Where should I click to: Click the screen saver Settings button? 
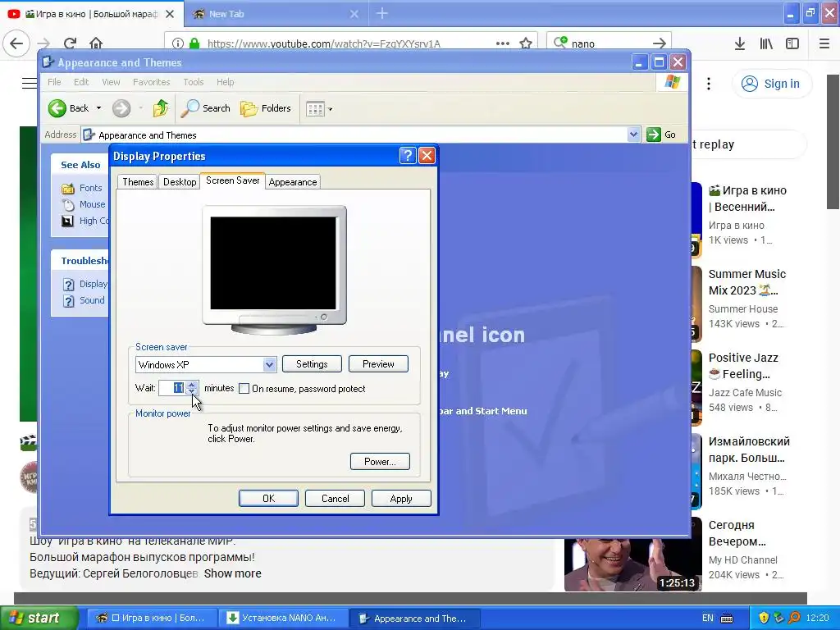(312, 364)
